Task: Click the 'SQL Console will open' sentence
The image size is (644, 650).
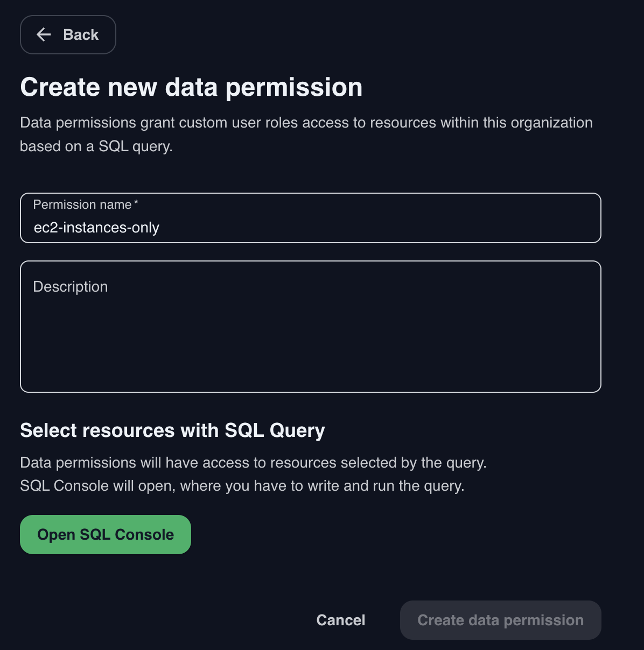Action: 242,486
